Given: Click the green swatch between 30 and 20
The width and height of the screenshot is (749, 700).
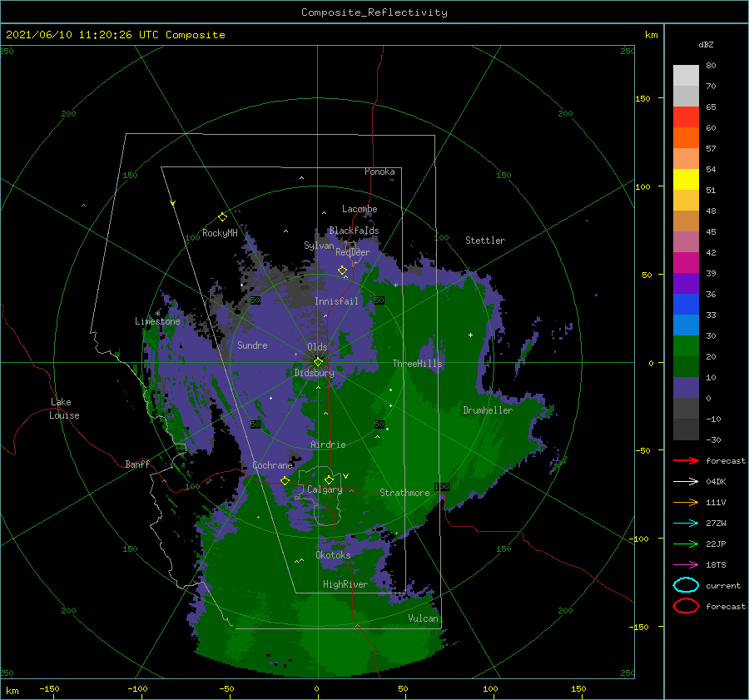Looking at the screenshot, I should click(686, 346).
